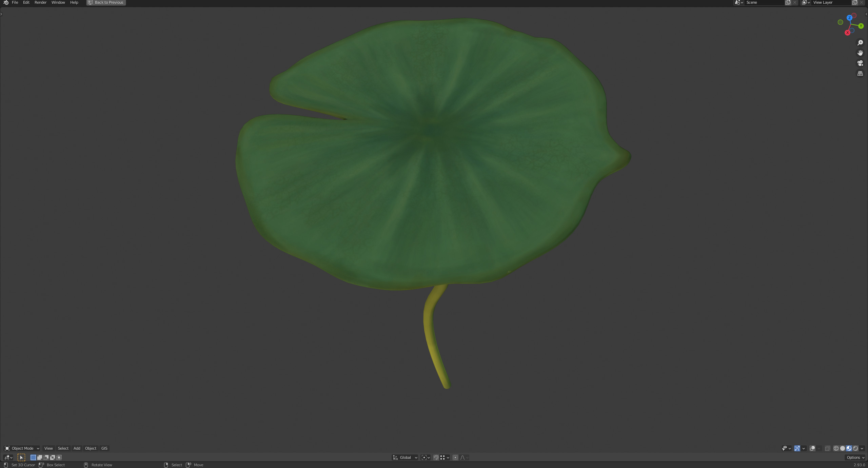Open the Global transform orientation dropdown
The height and width of the screenshot is (468, 868).
click(x=405, y=457)
